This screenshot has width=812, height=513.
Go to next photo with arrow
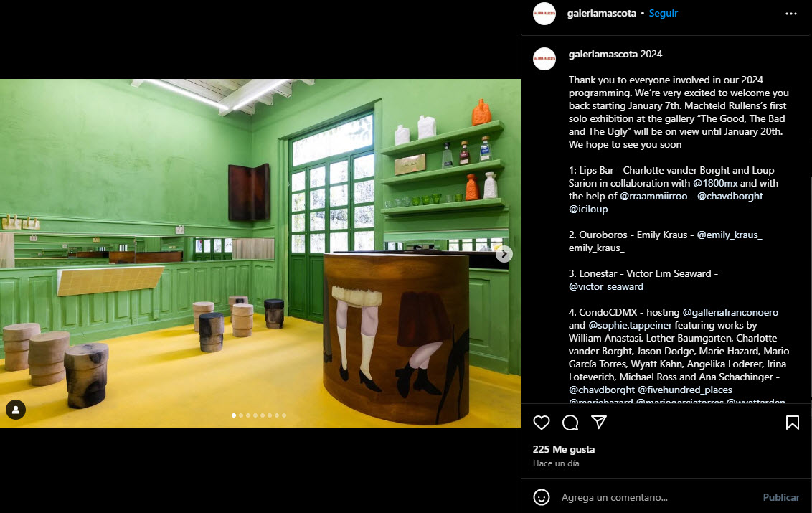click(x=504, y=254)
